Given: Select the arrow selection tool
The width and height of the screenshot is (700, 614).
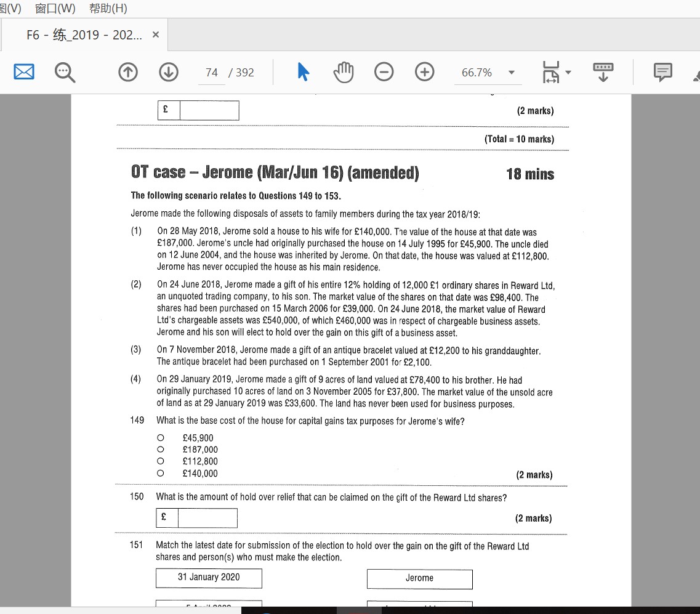Looking at the screenshot, I should pyautogui.click(x=303, y=72).
